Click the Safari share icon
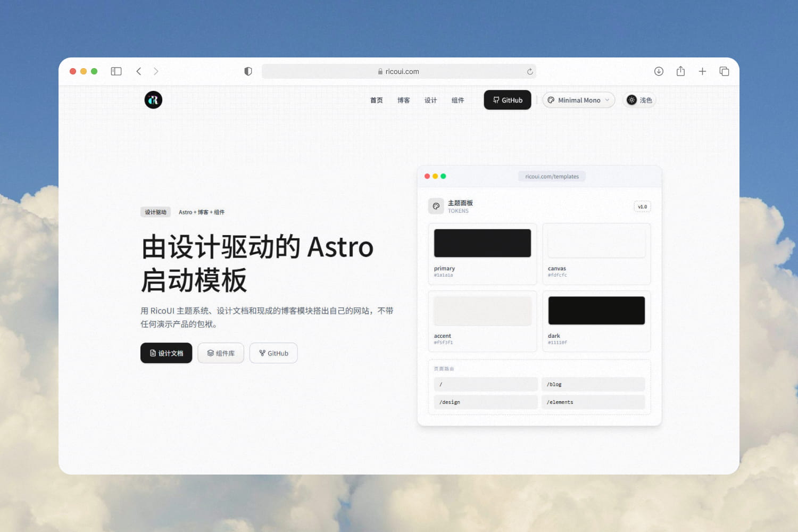Image resolution: width=798 pixels, height=532 pixels. tap(680, 71)
